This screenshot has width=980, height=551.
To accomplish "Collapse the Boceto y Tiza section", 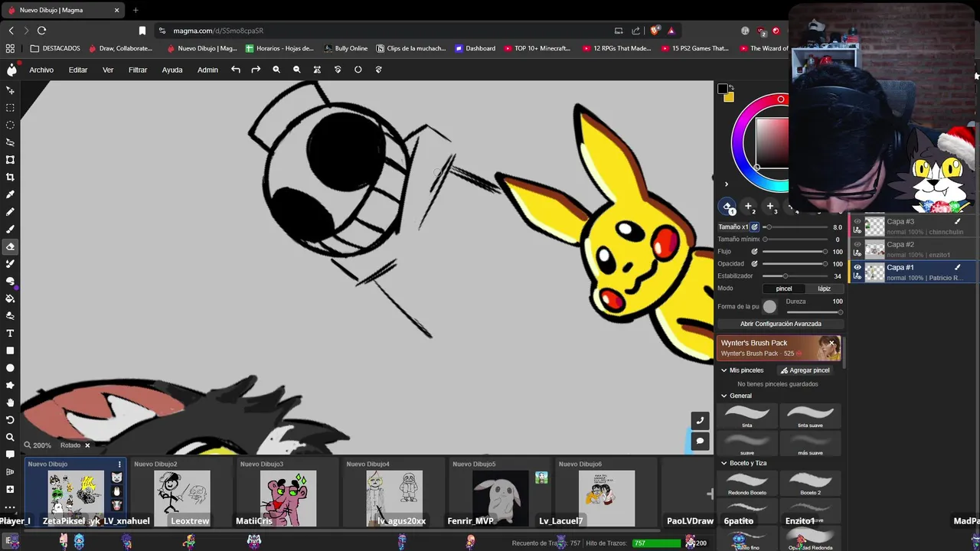I will click(724, 463).
